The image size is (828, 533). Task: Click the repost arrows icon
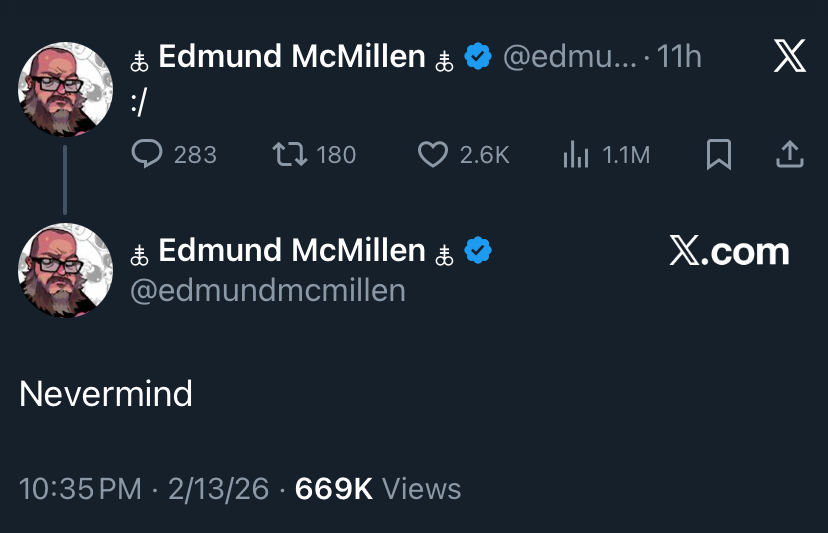[x=290, y=154]
